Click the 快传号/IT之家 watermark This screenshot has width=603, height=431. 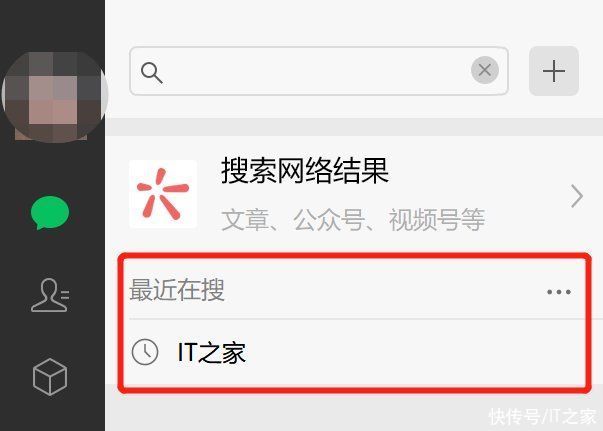543,416
